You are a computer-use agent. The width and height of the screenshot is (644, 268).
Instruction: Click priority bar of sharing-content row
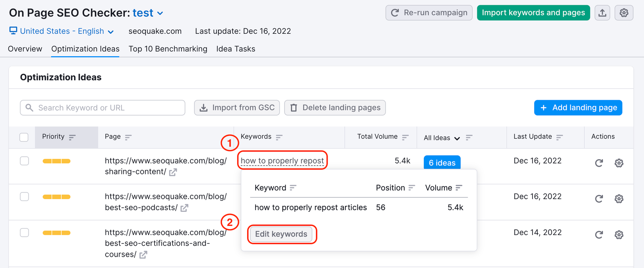coord(56,161)
